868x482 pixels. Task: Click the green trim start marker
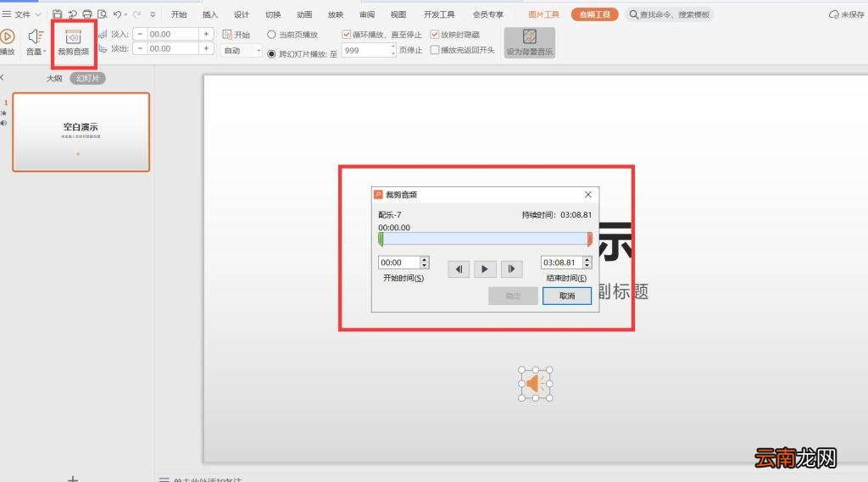[381, 239]
